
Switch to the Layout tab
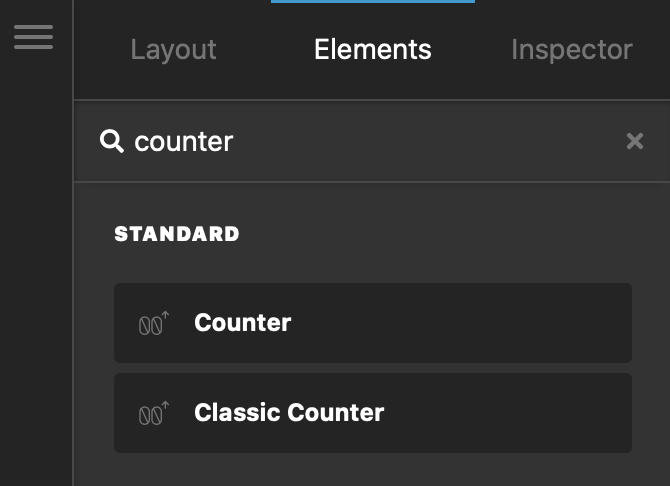(173, 50)
